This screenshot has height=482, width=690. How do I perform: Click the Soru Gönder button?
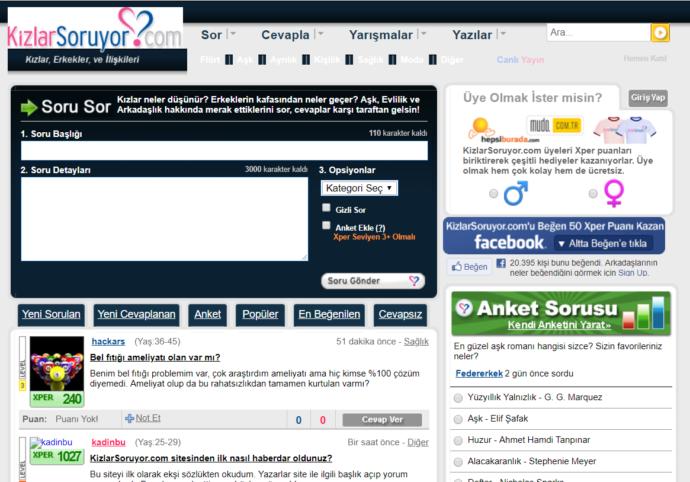373,281
